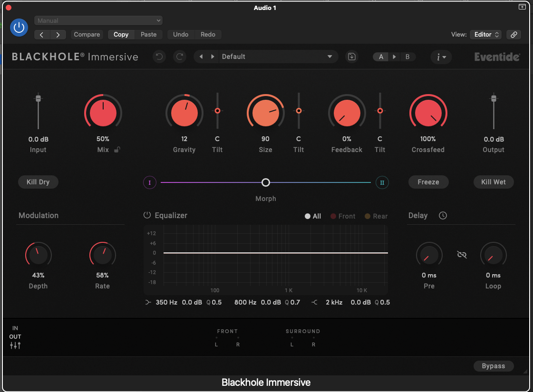Click the 350 Hz frequency value
533x392 pixels.
point(166,302)
